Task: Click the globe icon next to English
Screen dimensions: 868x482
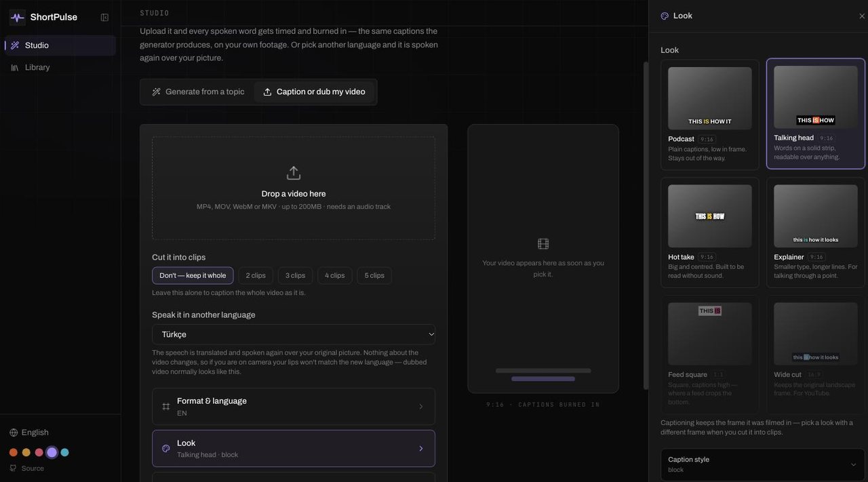Action: (14, 433)
